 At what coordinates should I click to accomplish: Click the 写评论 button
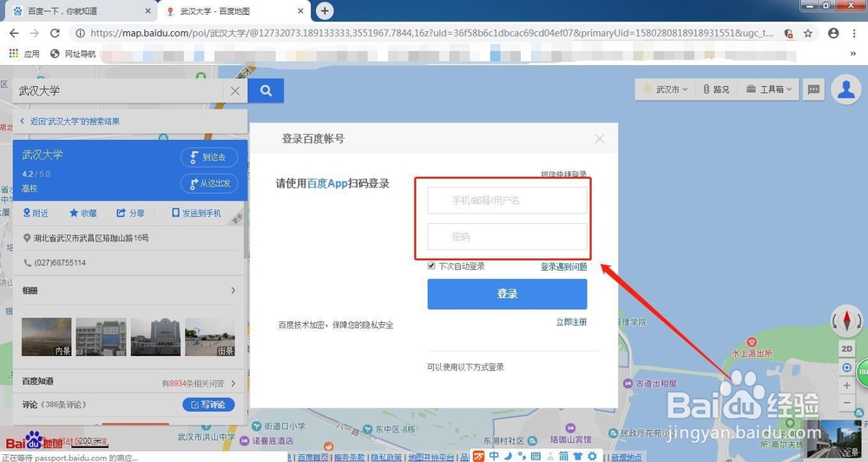[x=208, y=405]
